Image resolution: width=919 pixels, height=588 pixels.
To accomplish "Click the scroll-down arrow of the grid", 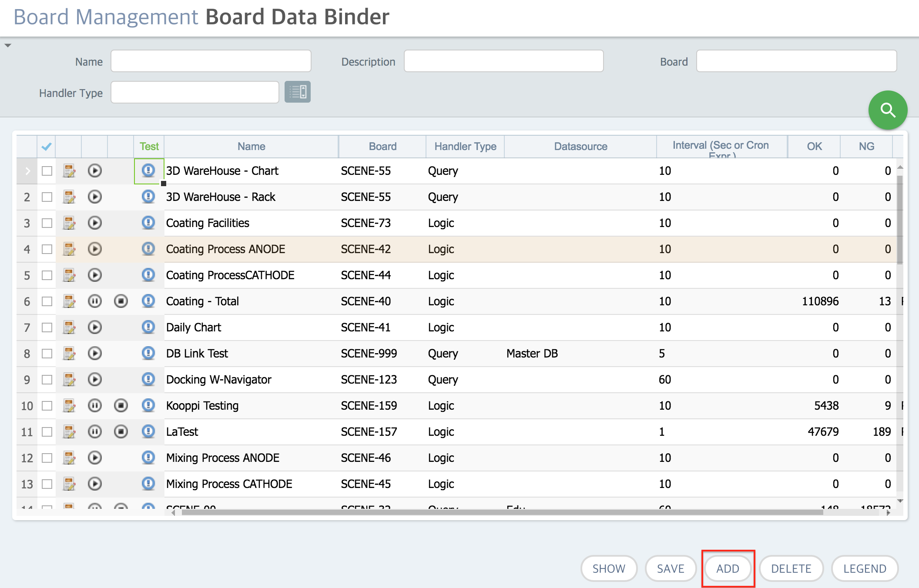I will click(900, 501).
